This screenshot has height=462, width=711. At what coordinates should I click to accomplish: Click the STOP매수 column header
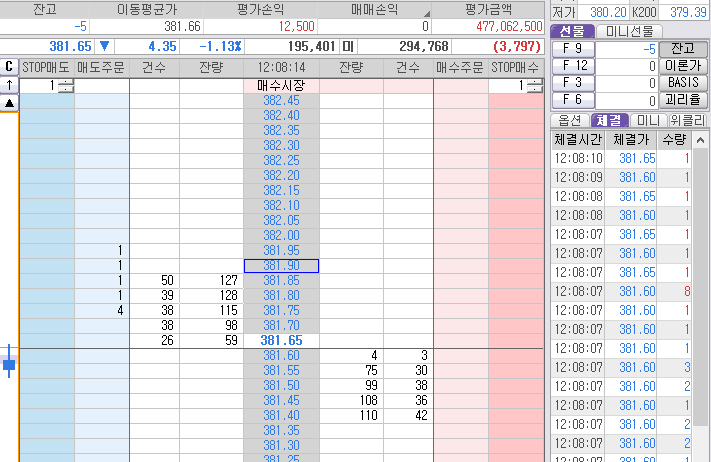coord(516,68)
